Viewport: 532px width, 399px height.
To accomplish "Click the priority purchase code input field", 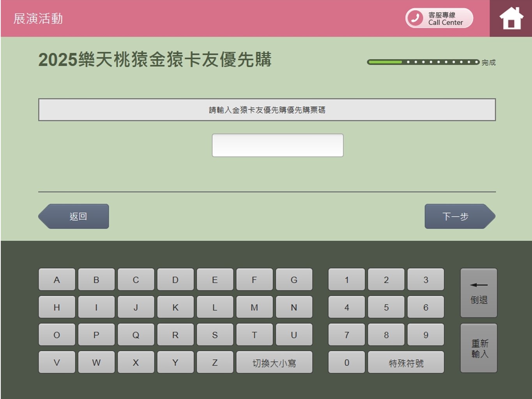I will pos(277,145).
